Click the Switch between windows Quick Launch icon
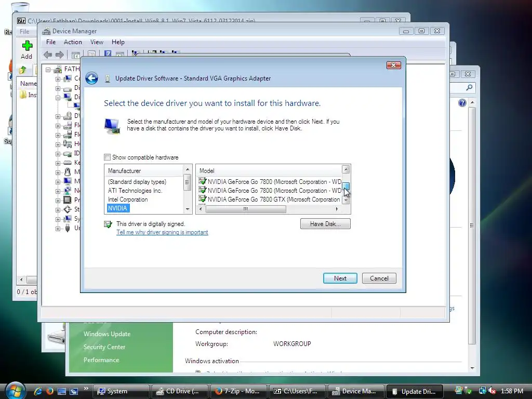The width and height of the screenshot is (532, 399). (x=74, y=391)
